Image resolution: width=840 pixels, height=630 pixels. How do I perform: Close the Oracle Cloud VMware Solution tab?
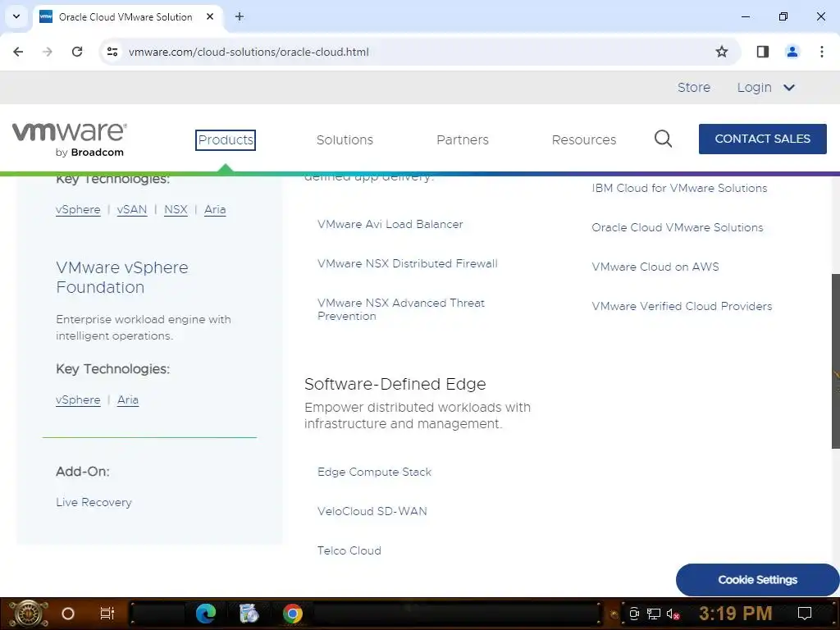[210, 16]
